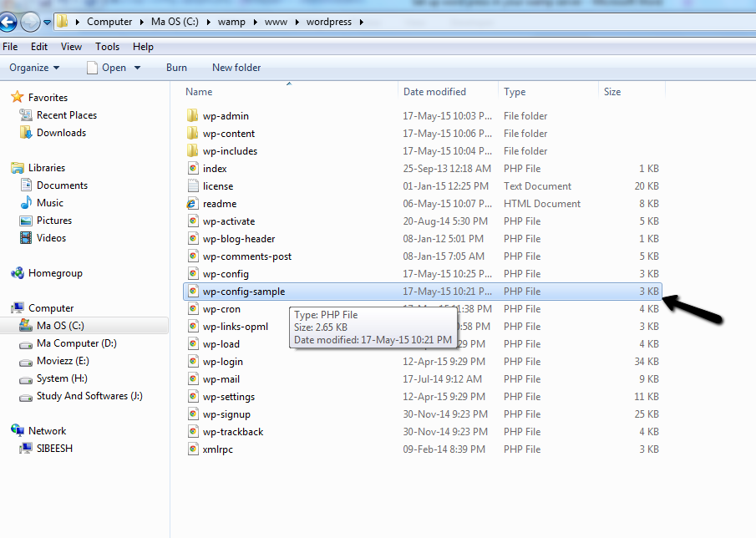Select the wp-config-sample file icon
Screen dimensions: 756x538
tap(193, 292)
